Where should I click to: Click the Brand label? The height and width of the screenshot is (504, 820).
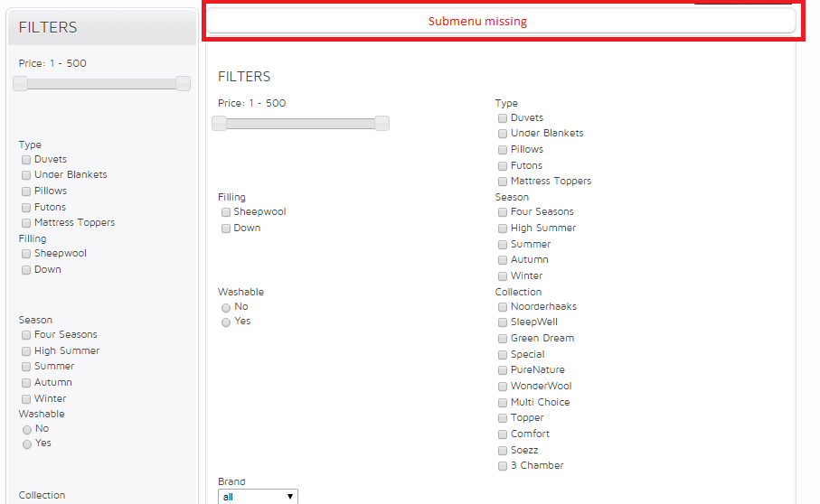(231, 481)
